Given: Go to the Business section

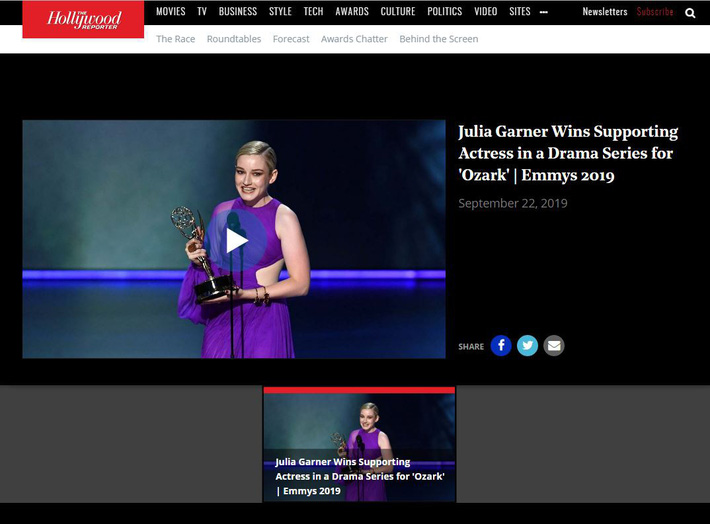Looking at the screenshot, I should (x=238, y=12).
